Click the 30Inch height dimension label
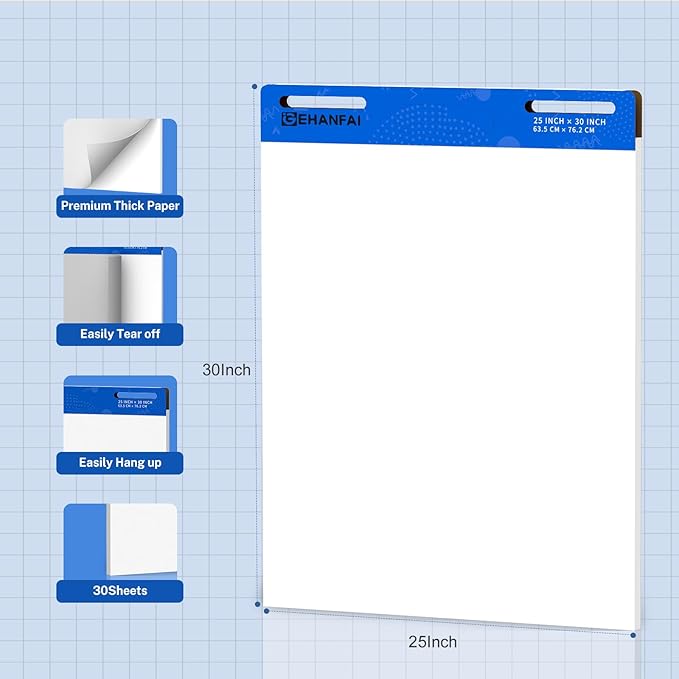 click(x=226, y=370)
